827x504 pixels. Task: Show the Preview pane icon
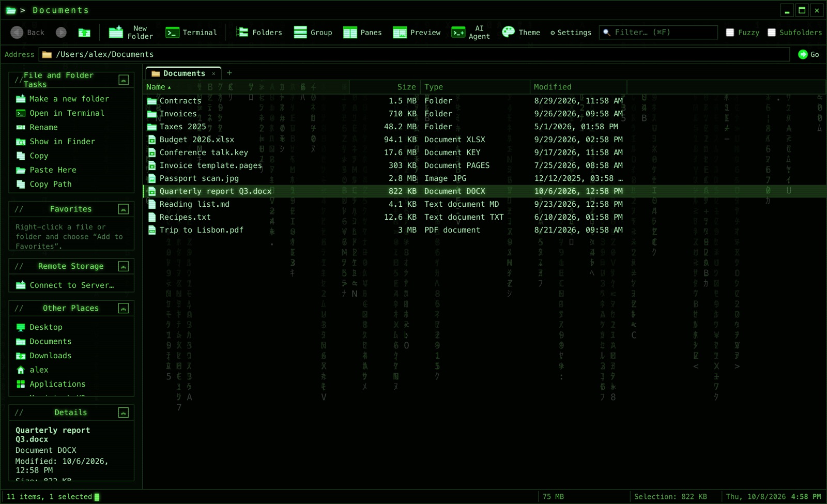(x=400, y=33)
